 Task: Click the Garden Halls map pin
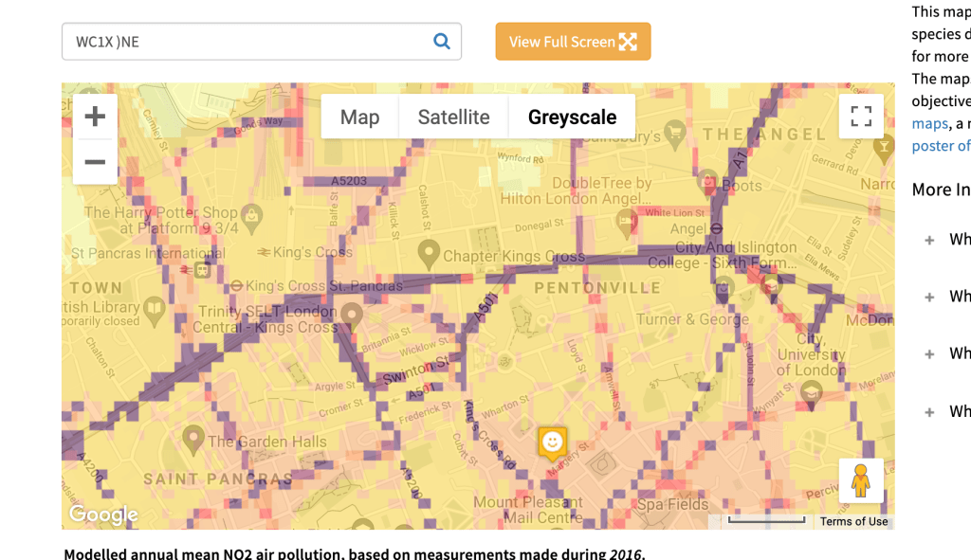pyautogui.click(x=193, y=438)
